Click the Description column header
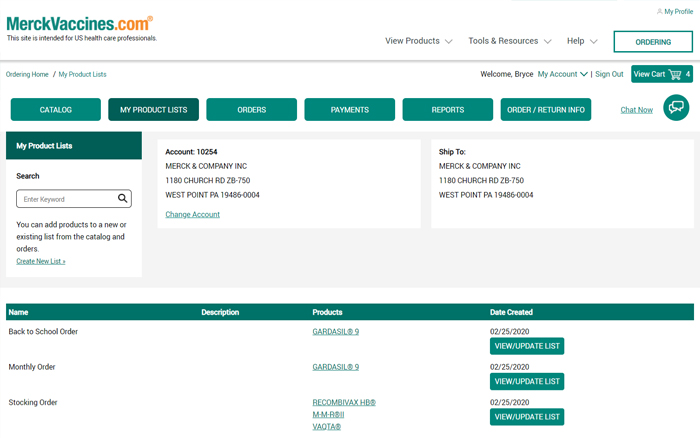 (x=220, y=312)
